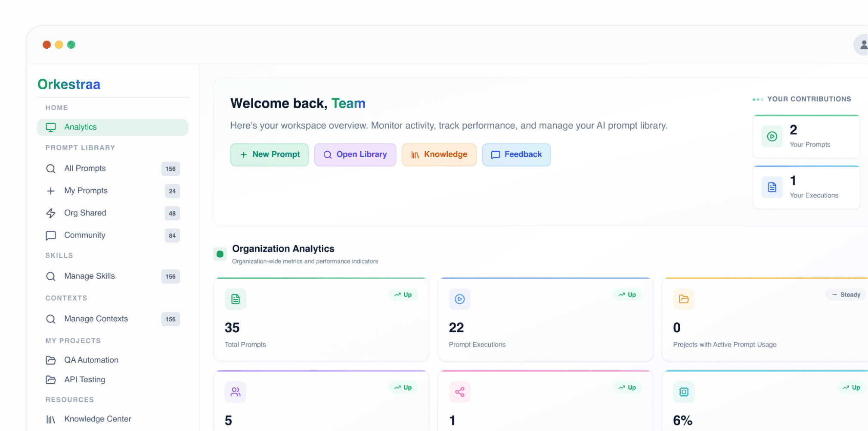This screenshot has height=431, width=868.
Task: Click the 156 badge next to Manage Contexts
Action: (170, 319)
